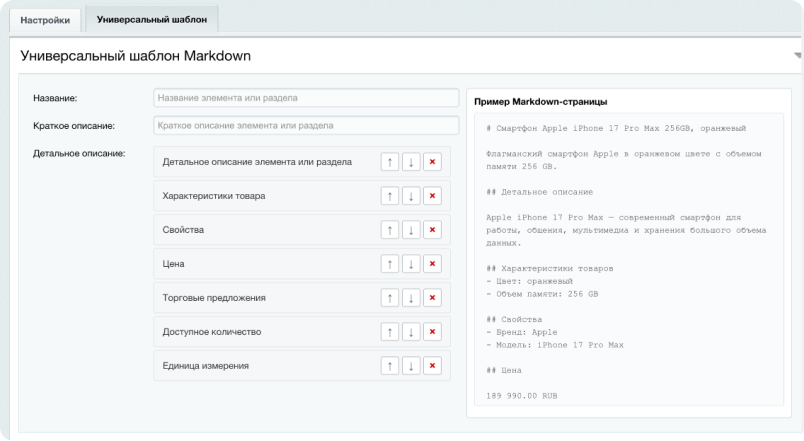
Task: Delete the 'Свойства' block
Action: pyautogui.click(x=432, y=230)
